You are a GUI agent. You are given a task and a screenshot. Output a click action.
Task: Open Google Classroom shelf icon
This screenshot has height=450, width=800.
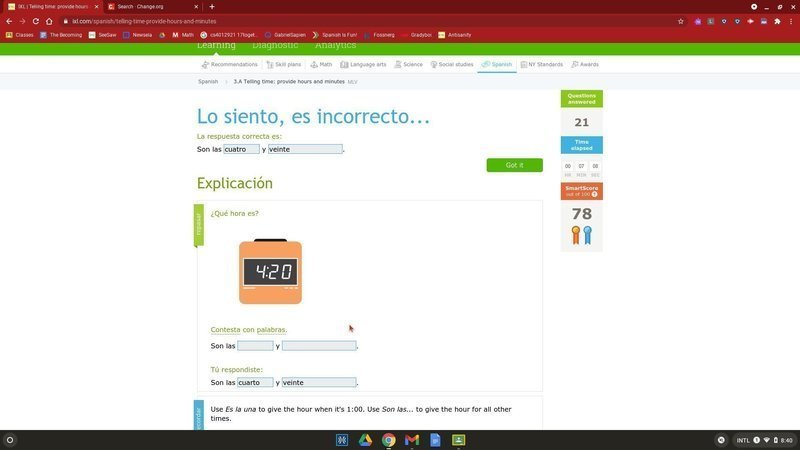(x=459, y=440)
